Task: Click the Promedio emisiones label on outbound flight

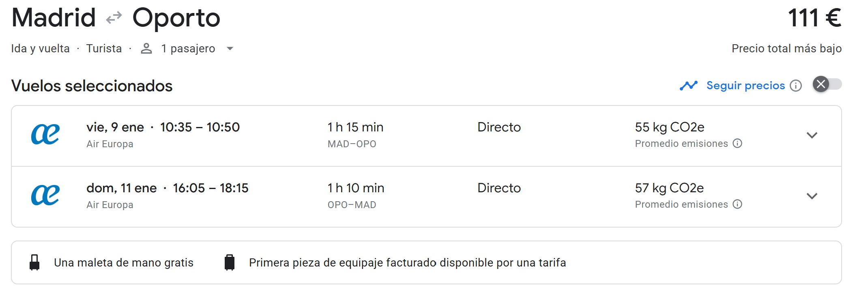Action: (x=681, y=144)
